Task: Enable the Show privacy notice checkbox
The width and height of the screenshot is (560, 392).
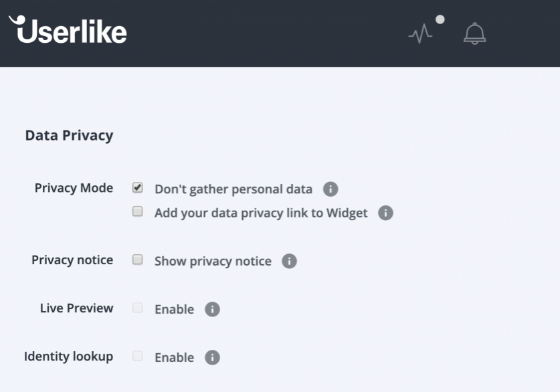Action: (138, 260)
